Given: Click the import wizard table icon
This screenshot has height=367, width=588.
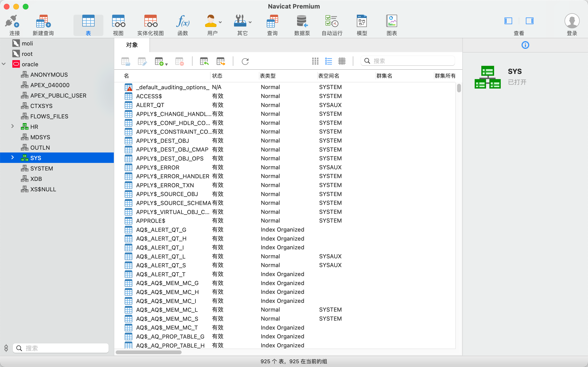Looking at the screenshot, I should tap(204, 61).
